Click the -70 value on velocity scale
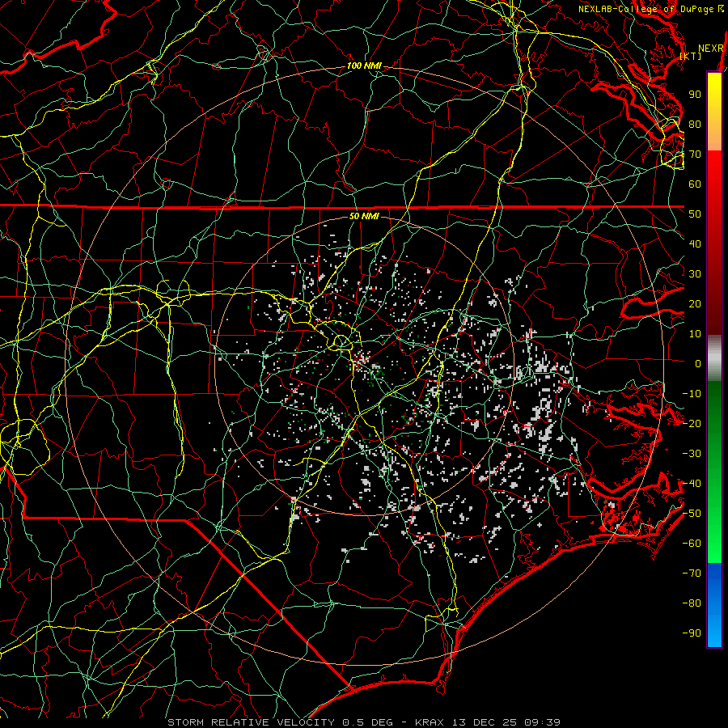 coord(692,574)
